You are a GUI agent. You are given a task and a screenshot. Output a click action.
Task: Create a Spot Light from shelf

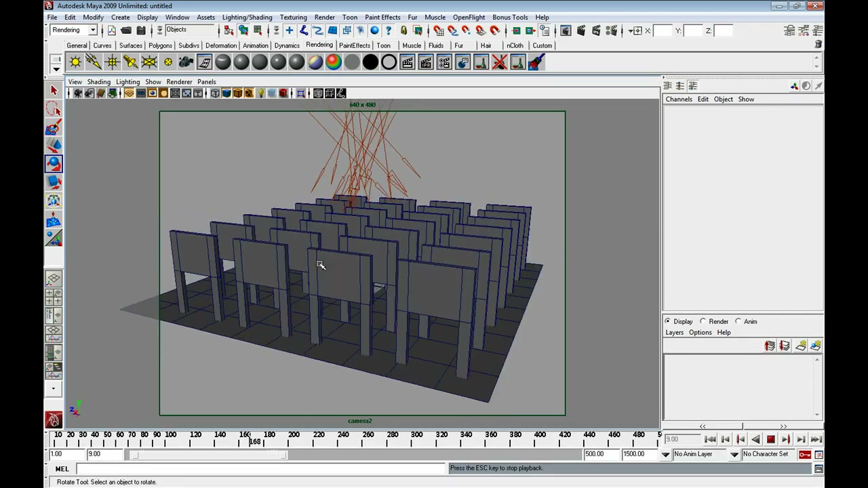130,62
